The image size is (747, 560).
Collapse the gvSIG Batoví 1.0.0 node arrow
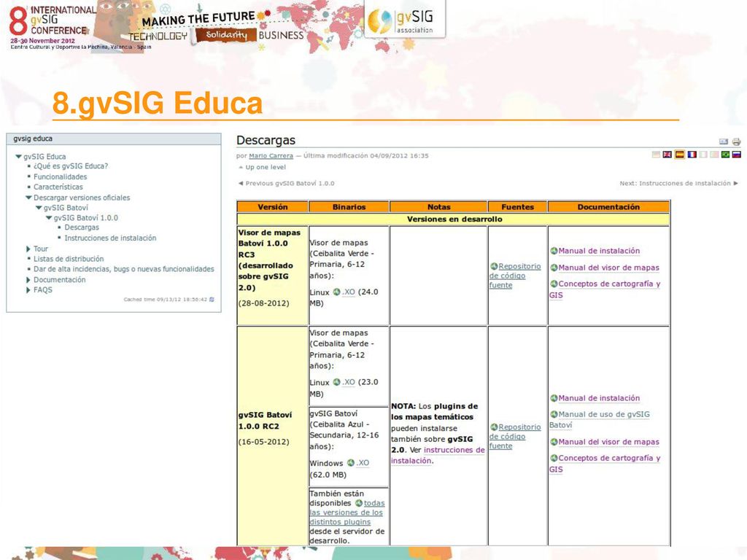[49, 217]
